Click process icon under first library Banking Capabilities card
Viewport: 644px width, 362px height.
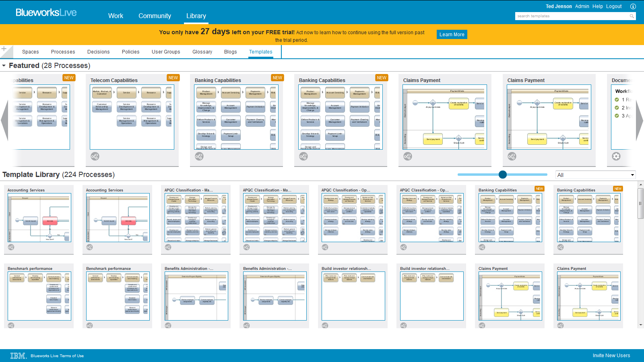point(482,247)
